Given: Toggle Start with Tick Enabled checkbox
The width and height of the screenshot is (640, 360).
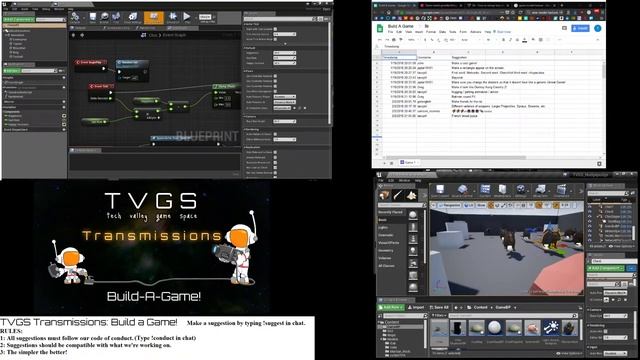Looking at the screenshot, I should (x=275, y=29).
